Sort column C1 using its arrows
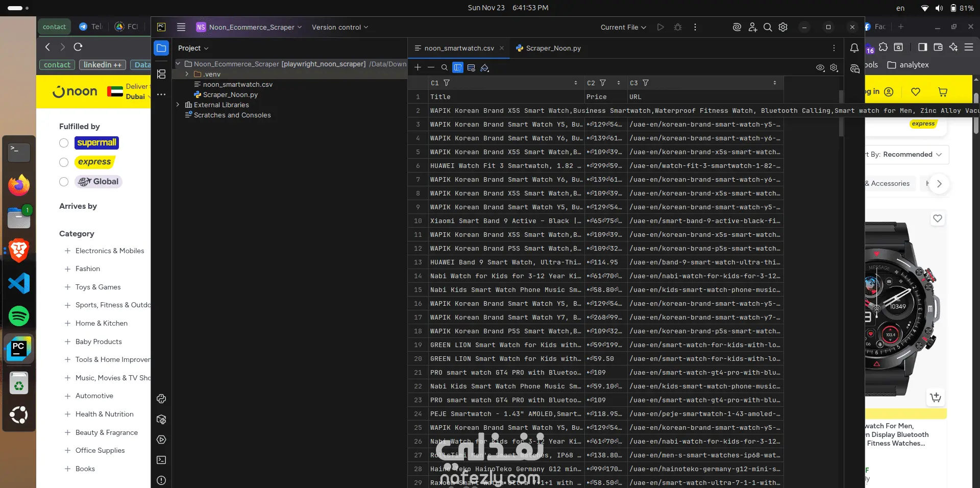This screenshot has height=488, width=980. (x=576, y=83)
